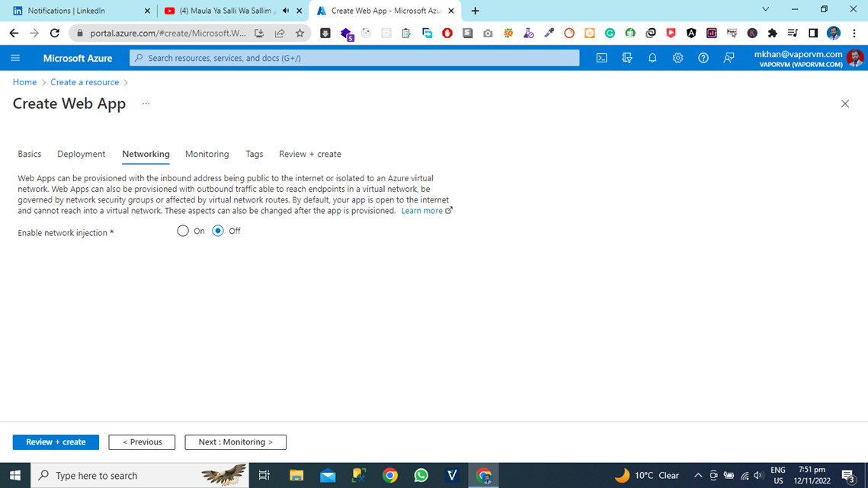Click the Next : Monitoring button

(235, 442)
